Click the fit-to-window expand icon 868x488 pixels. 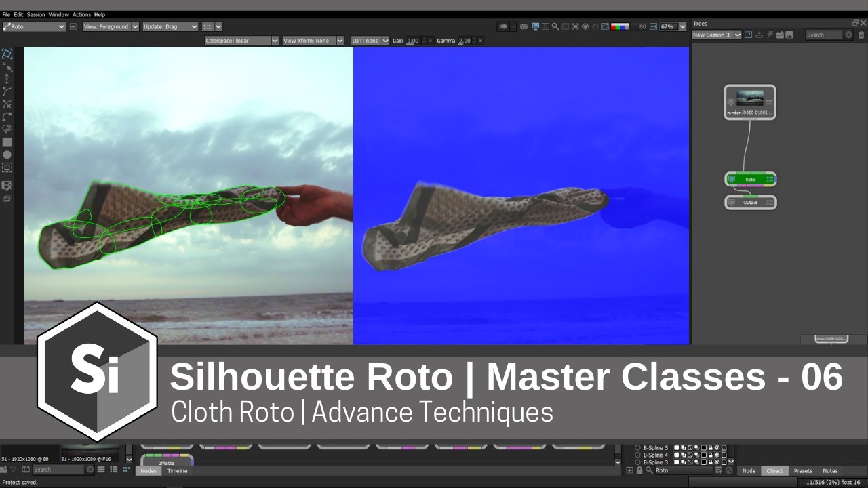tap(575, 26)
